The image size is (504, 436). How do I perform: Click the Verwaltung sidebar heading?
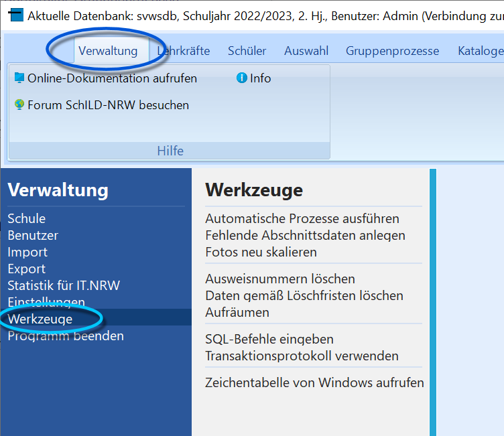click(58, 190)
